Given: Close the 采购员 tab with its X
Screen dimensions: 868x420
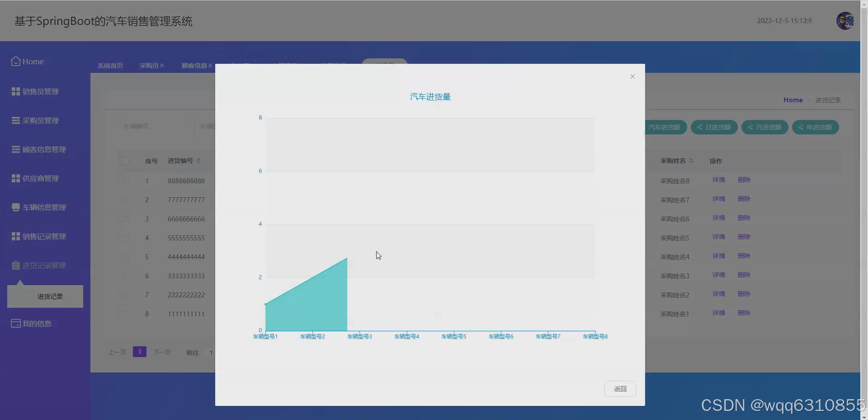Looking at the screenshot, I should 162,66.
